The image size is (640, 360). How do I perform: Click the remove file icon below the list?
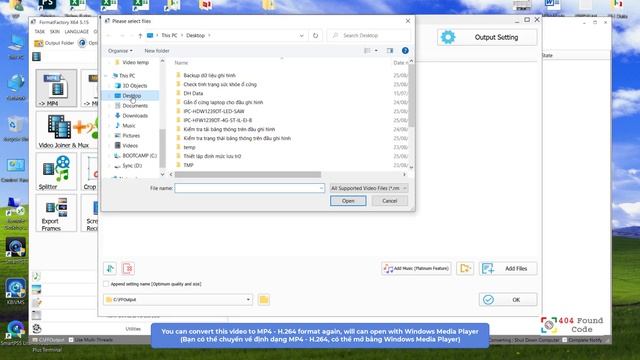click(128, 269)
